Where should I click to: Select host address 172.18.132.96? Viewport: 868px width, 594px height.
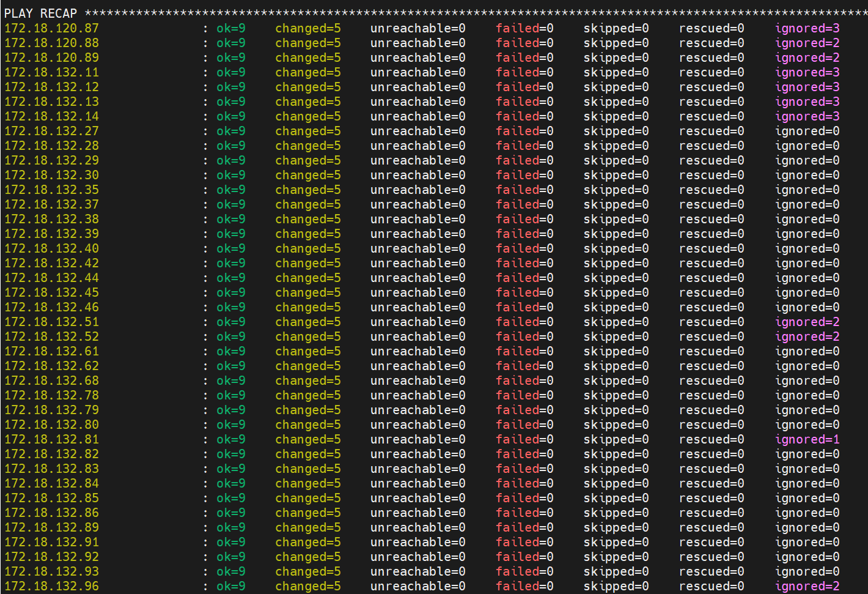click(x=51, y=586)
